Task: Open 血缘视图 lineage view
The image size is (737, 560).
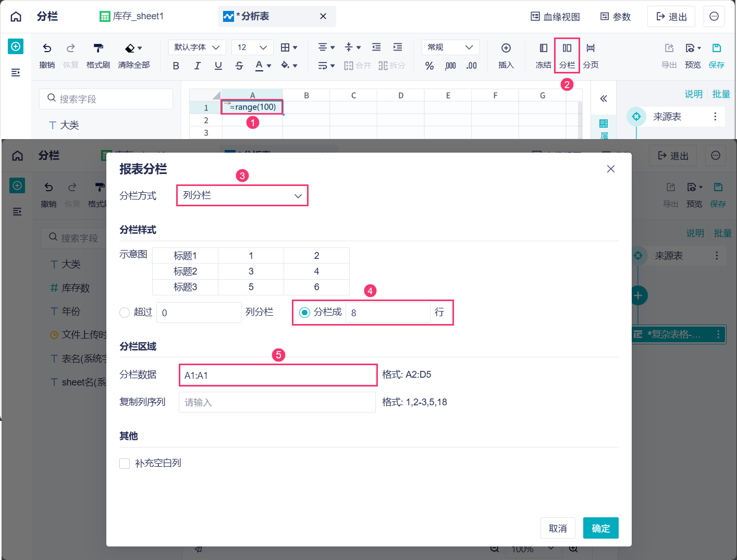Action: coord(555,17)
